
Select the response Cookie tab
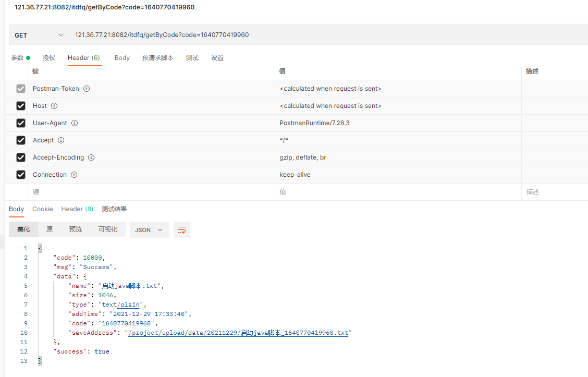[x=42, y=209]
